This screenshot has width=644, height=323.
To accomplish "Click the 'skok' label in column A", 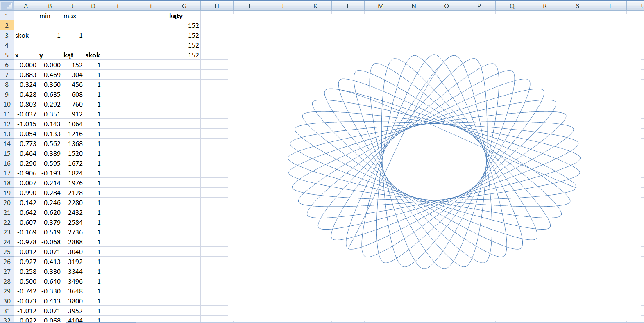I will coord(26,35).
